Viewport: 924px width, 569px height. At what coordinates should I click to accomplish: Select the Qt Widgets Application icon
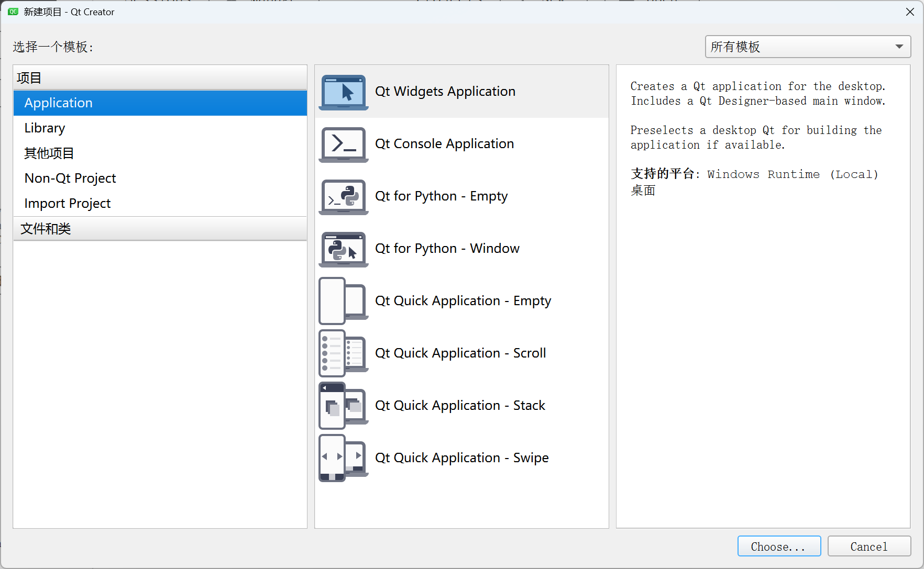(344, 92)
